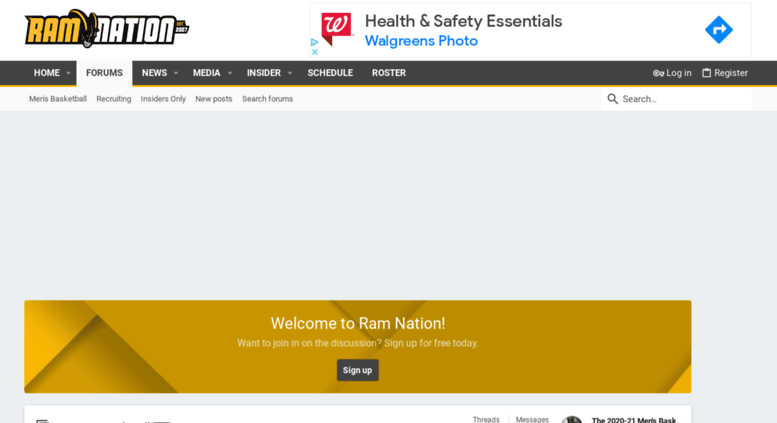777x423 pixels.
Task: Open the Search forums link
Action: (268, 99)
